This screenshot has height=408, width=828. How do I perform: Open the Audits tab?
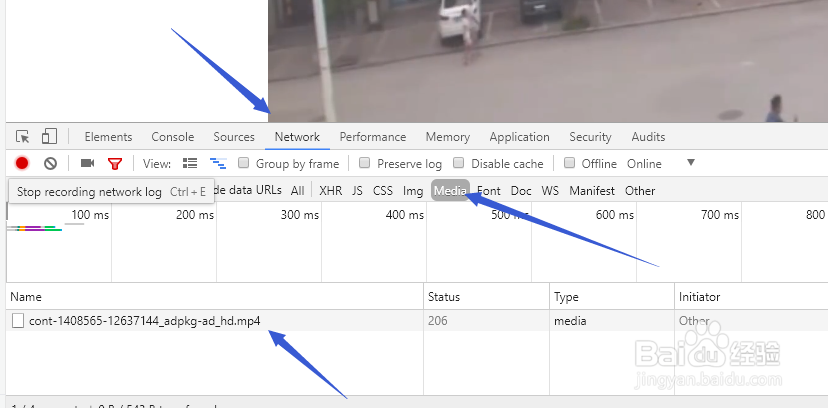coord(648,137)
